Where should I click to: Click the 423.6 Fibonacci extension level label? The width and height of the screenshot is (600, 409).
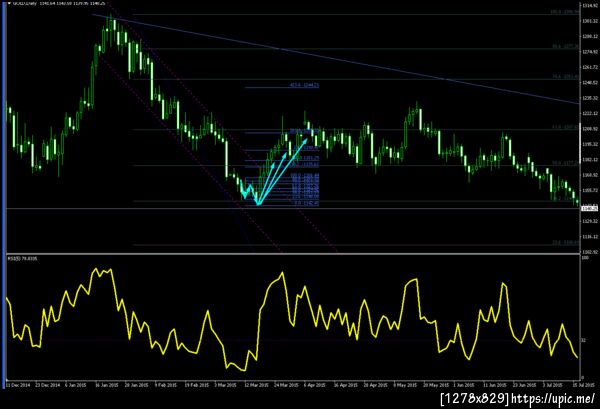coord(304,85)
